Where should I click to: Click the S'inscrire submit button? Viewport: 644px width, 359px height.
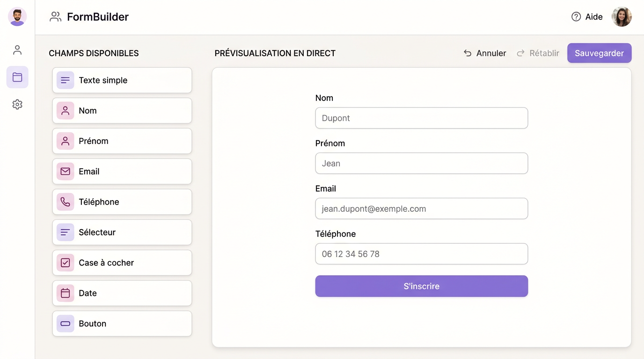click(422, 286)
